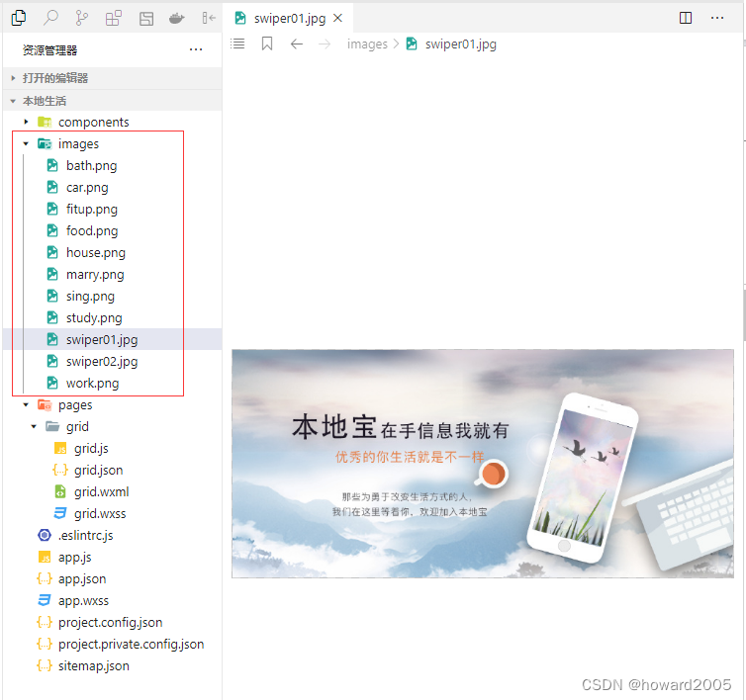
Task: Open the Extensions blocks icon
Action: [x=114, y=18]
